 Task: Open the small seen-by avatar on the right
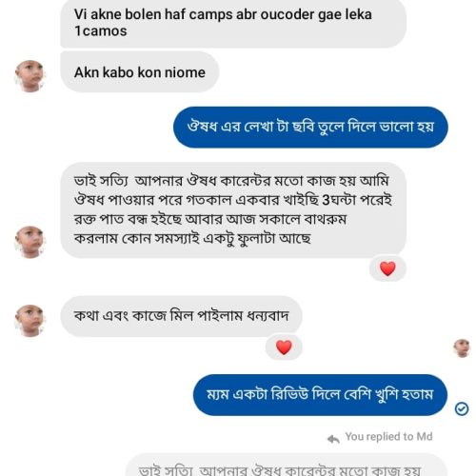462,347
